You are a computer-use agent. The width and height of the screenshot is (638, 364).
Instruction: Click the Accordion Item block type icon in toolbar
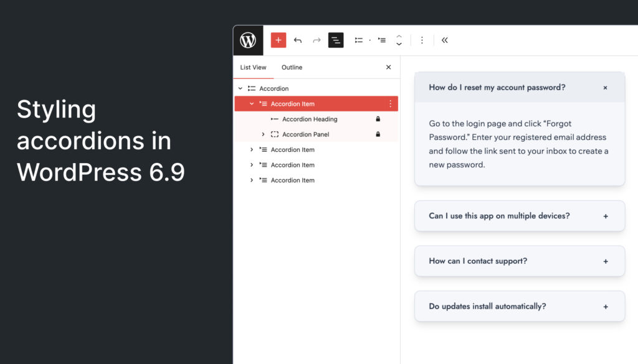382,40
